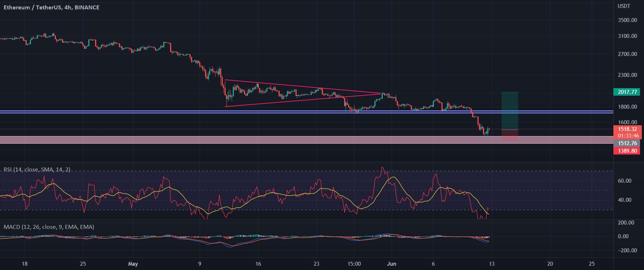The height and width of the screenshot is (270, 644).
Task: Click the gray 1512.76 price label
Action: (627, 143)
